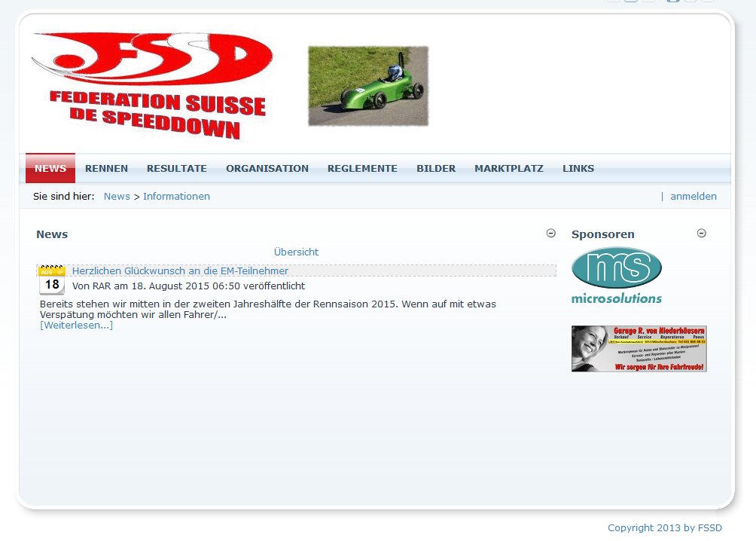Viewport: 756px width, 541px height.
Task: Click the FSSD Federation Suisse de Speeddown logo
Action: click(x=151, y=85)
